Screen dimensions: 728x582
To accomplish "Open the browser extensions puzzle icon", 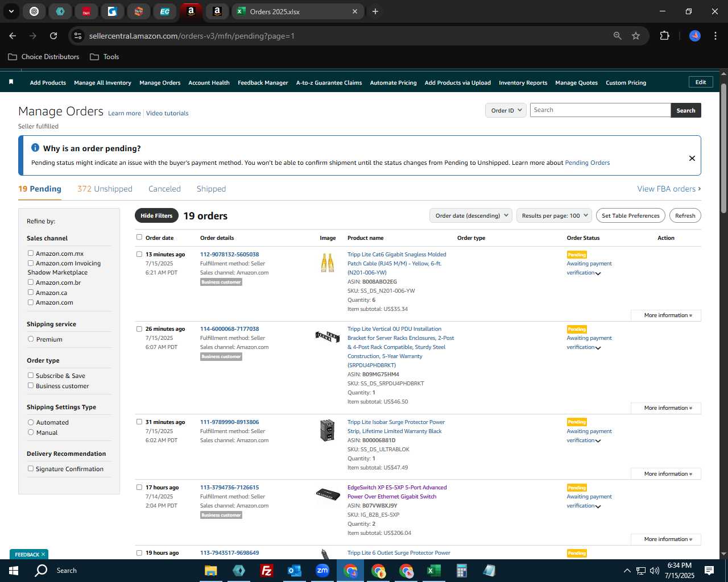I will (664, 36).
